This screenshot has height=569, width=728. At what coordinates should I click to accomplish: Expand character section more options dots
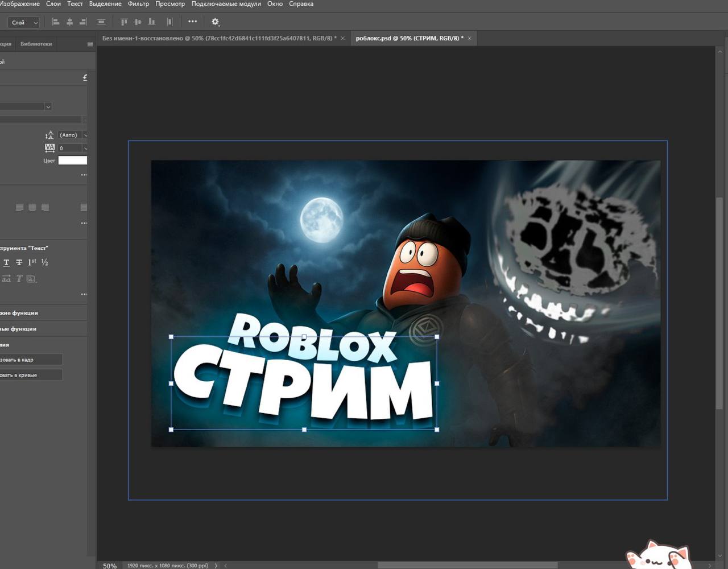pyautogui.click(x=84, y=175)
